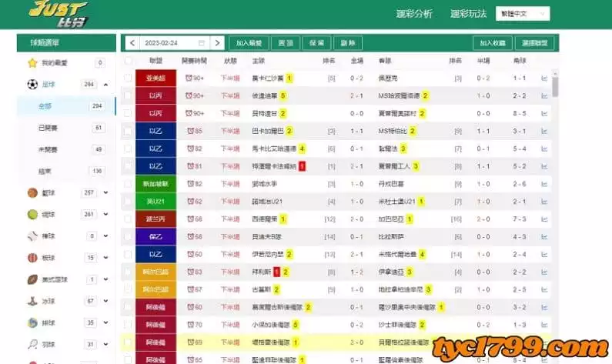This screenshot has width=612, height=364.
Task: Go to previous day with left arrow
Action: click(x=132, y=43)
